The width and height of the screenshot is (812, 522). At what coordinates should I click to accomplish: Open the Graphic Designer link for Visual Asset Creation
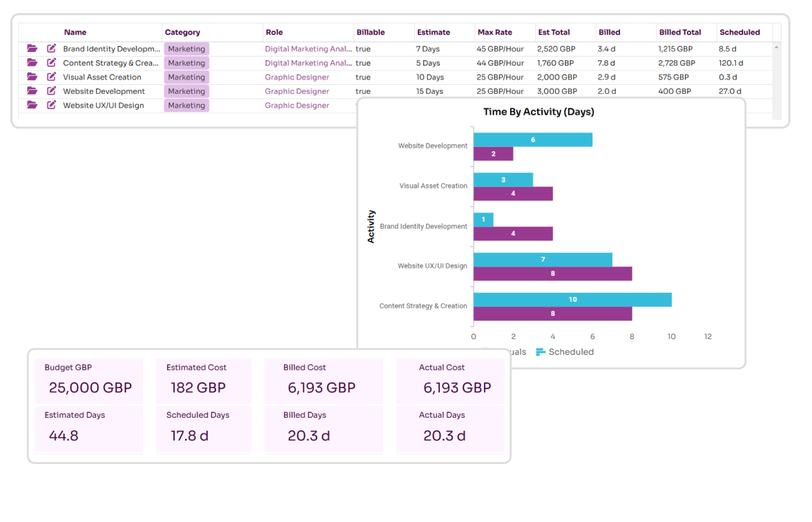pyautogui.click(x=297, y=77)
